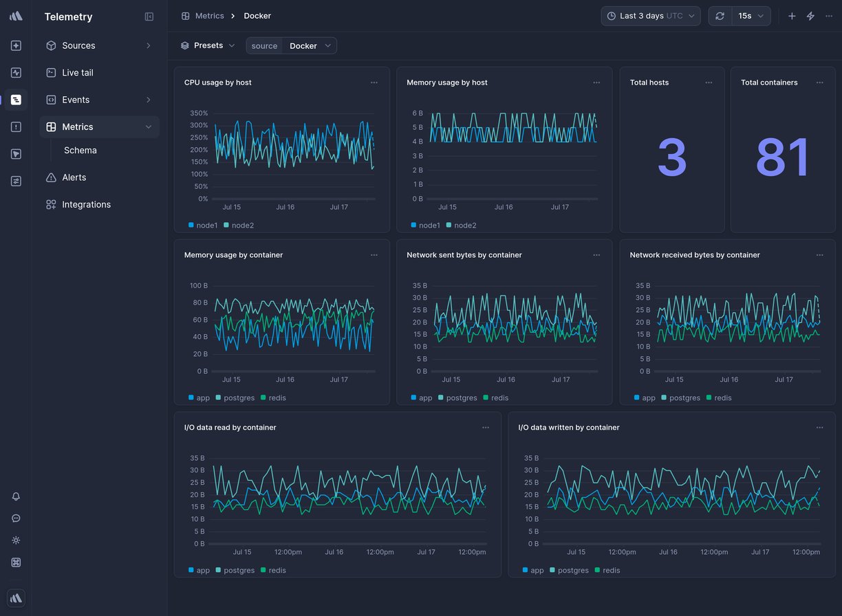The height and width of the screenshot is (616, 842).
Task: Click the pulse monitor icon in left rail
Action: [16, 72]
